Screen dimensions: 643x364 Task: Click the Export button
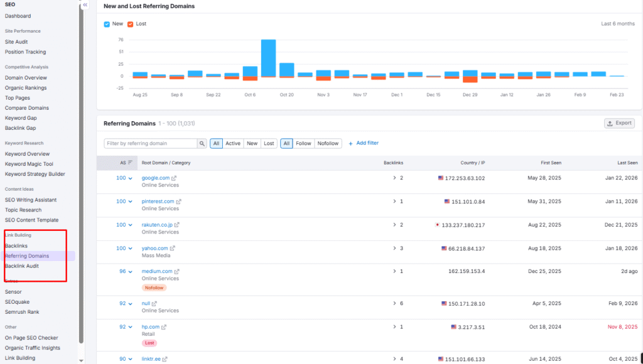tap(619, 124)
